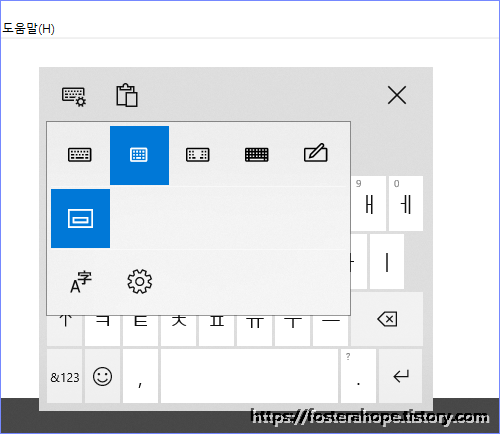Tap the backspace key

[x=387, y=319]
